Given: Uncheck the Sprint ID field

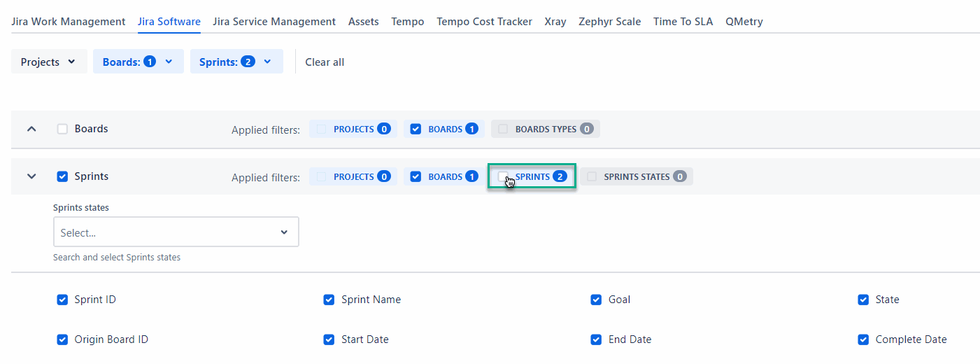Looking at the screenshot, I should click(62, 300).
